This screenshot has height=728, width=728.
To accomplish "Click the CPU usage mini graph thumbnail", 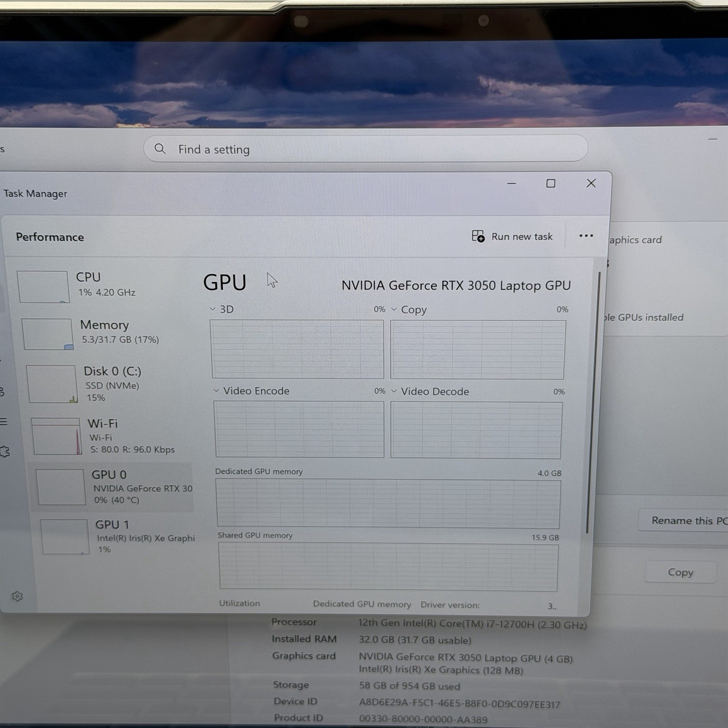I will pyautogui.click(x=43, y=287).
